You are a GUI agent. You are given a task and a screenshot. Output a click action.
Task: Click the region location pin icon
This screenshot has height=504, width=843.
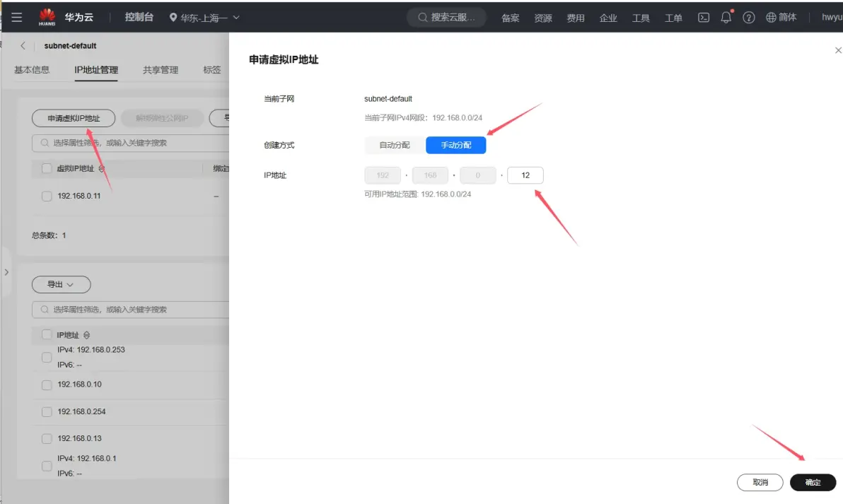(173, 17)
